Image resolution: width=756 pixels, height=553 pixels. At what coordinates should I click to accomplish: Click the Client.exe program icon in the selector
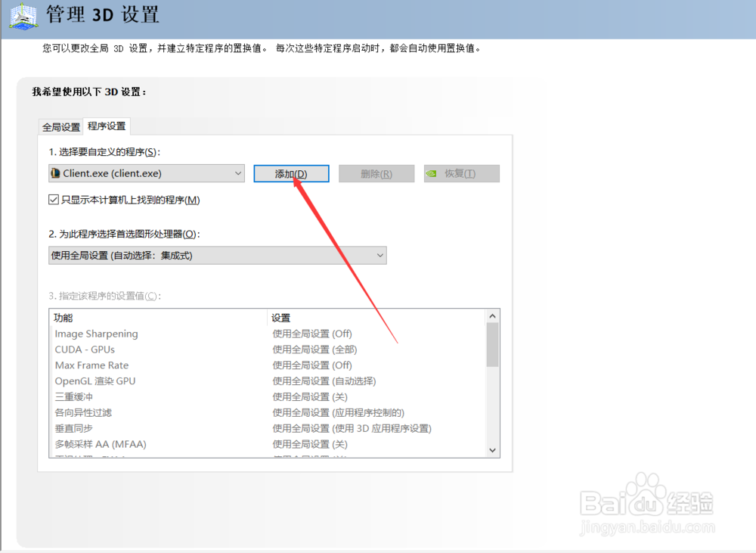(x=55, y=173)
